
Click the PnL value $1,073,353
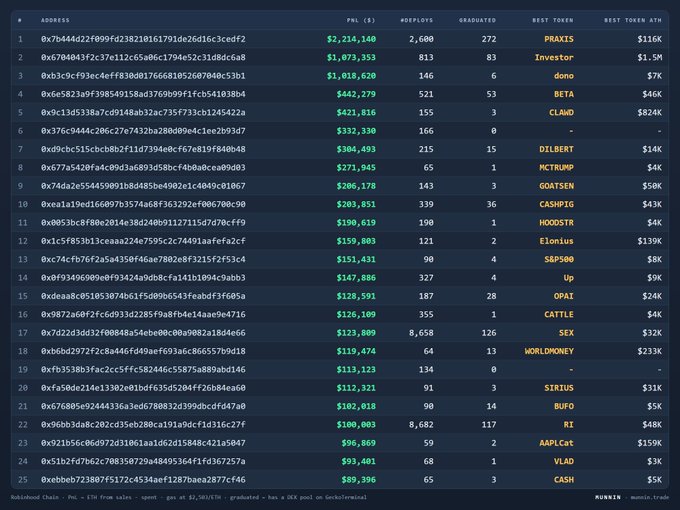[351, 57]
